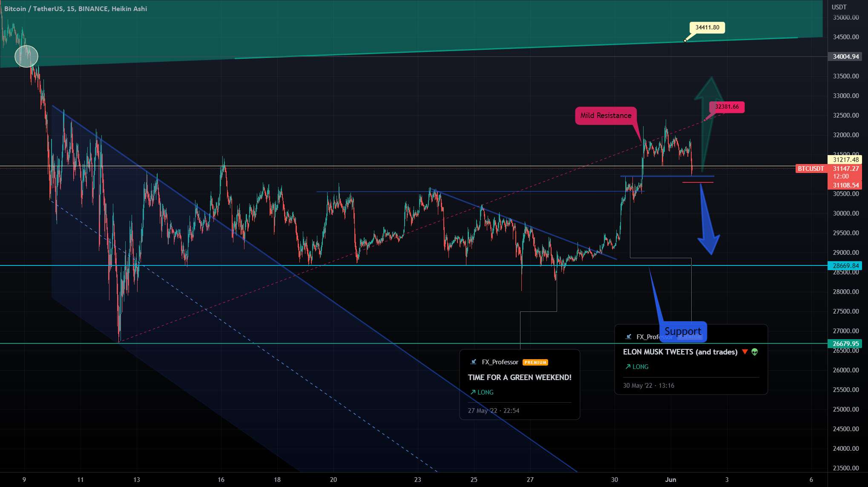Click the USDT currency label on price axis
This screenshot has height=487, width=868.
coord(839,7)
